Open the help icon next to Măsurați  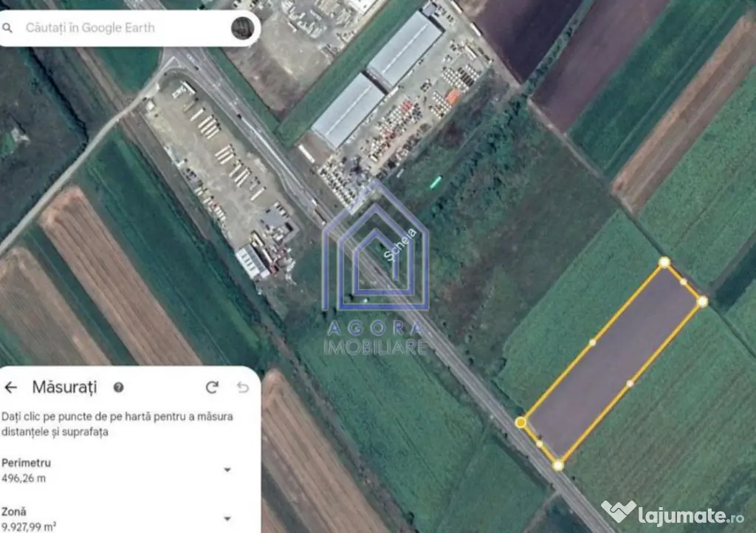click(x=118, y=388)
